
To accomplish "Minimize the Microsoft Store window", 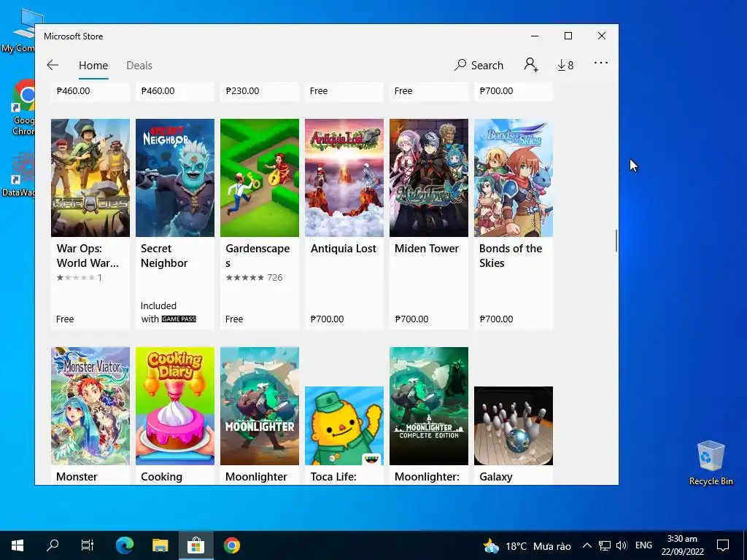I will pos(535,36).
